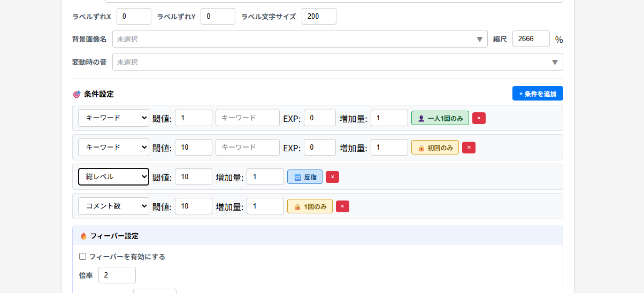The width and height of the screenshot is (644, 293).
Task: Click the flame icon beside フィーバー設定
Action: pos(83,236)
